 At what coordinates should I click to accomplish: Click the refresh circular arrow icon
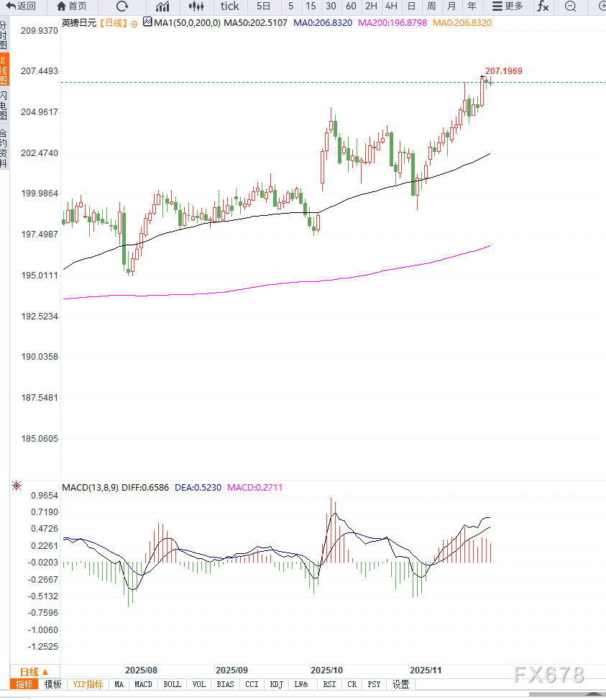[x=122, y=6]
